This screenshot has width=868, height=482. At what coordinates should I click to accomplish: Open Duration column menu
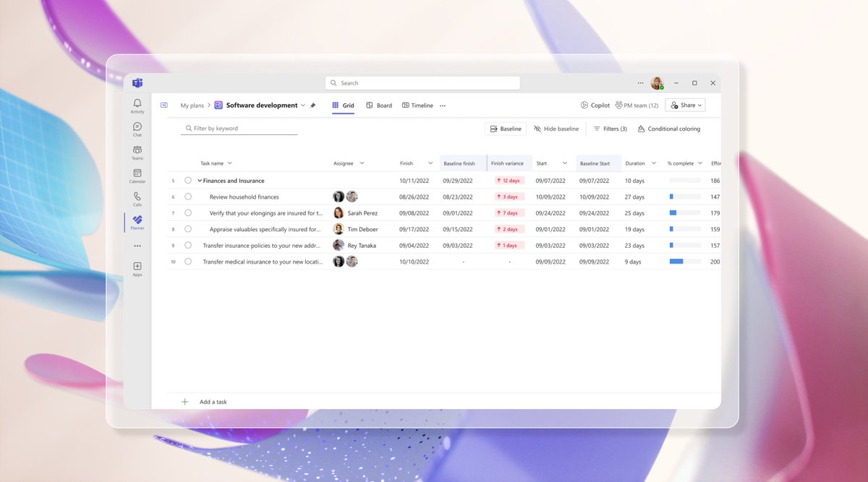[654, 163]
